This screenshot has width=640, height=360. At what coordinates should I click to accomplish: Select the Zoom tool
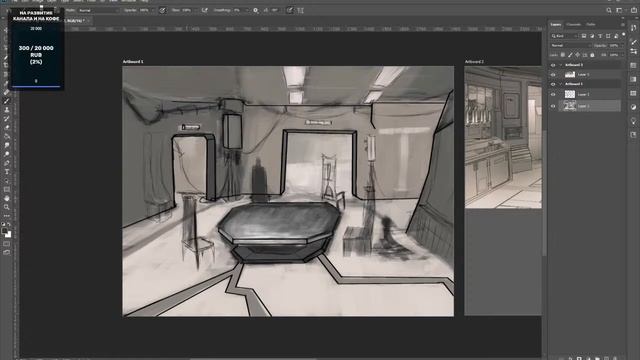click(x=7, y=207)
